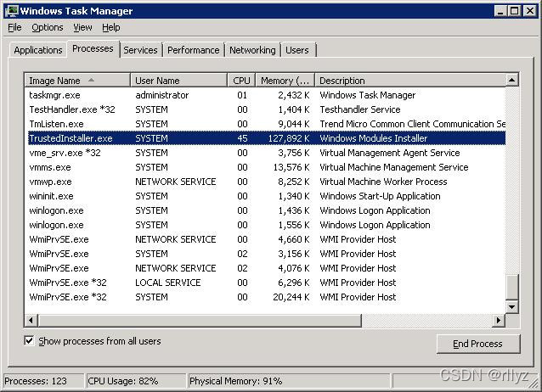542x392 pixels.
Task: Open the View menu
Action: point(82,27)
